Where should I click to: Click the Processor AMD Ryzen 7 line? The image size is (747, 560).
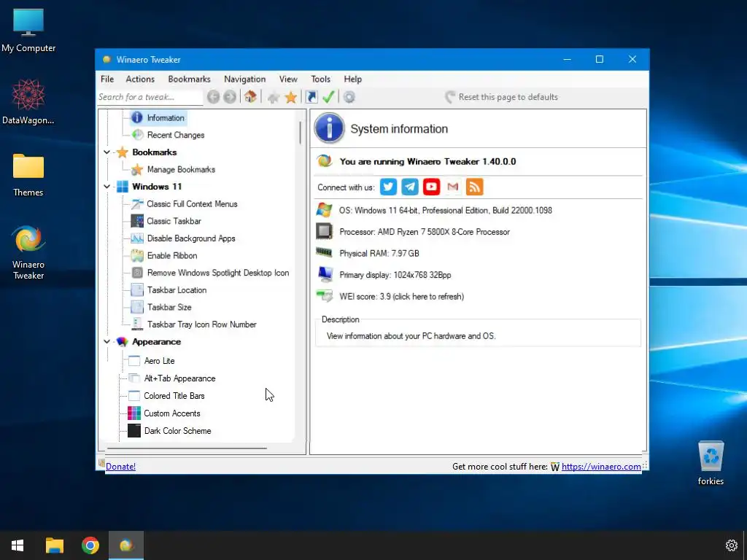[x=425, y=232]
